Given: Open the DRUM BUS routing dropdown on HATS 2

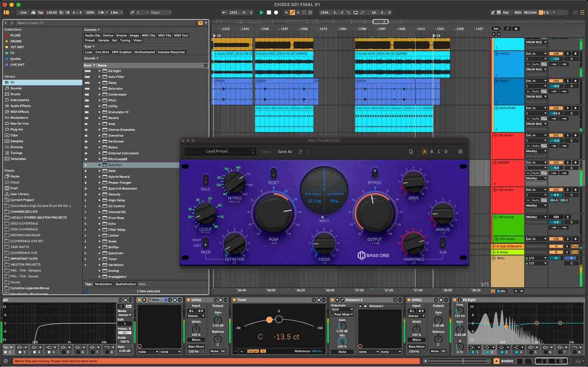Looking at the screenshot, I should pos(536,69).
